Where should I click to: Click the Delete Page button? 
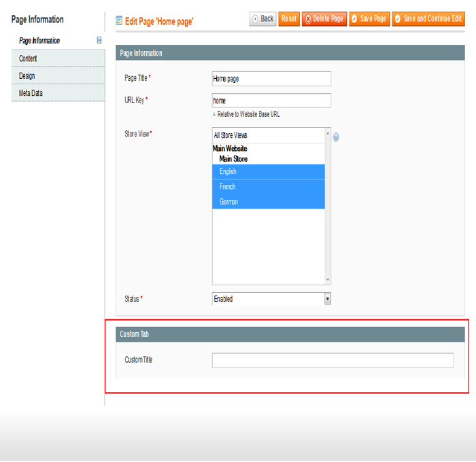coord(324,19)
